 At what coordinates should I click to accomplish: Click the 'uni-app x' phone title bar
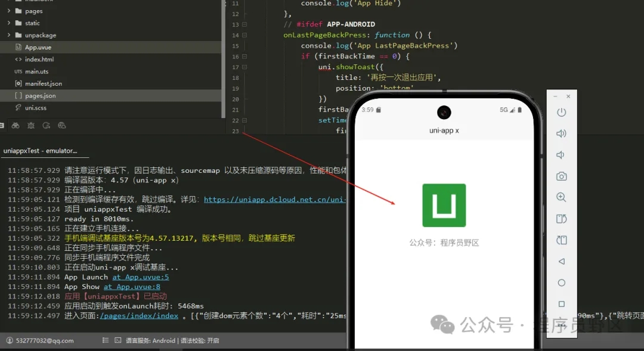[444, 131]
